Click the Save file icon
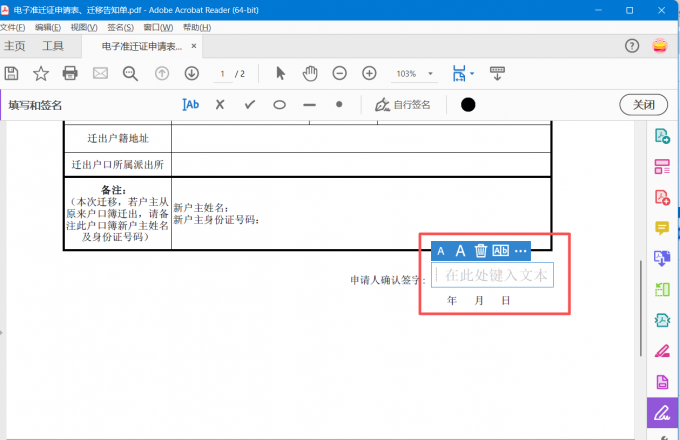The height and width of the screenshot is (440, 680). click(x=11, y=73)
